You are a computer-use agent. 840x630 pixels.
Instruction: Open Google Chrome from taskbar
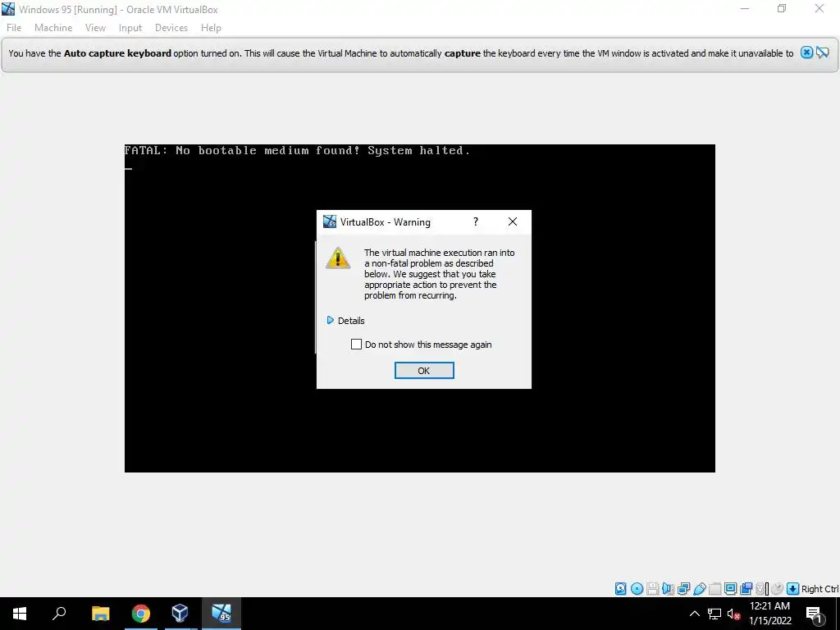pyautogui.click(x=141, y=614)
